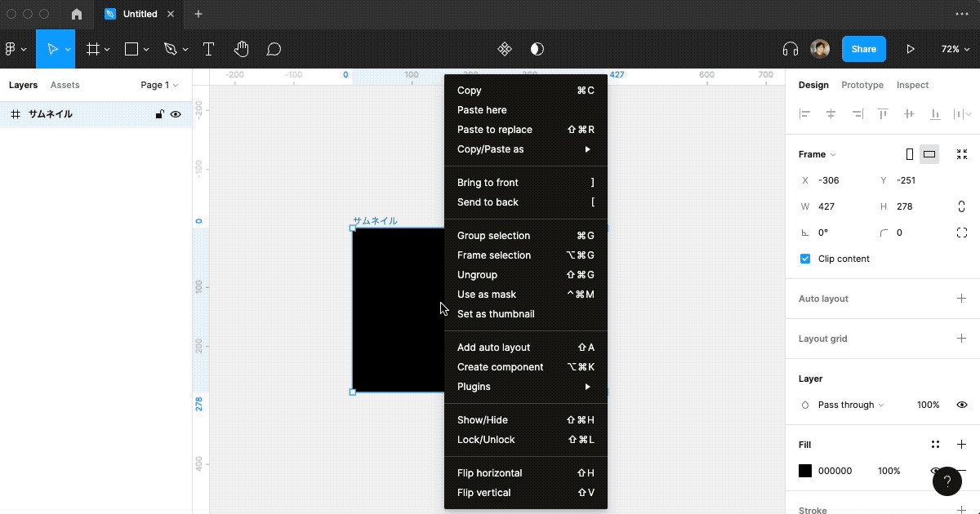Add auto layout with plus icon
The height and width of the screenshot is (514, 980).
pyautogui.click(x=962, y=299)
